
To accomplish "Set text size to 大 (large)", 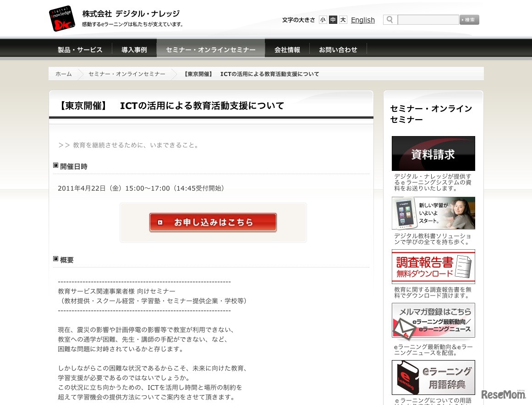I will pos(342,20).
